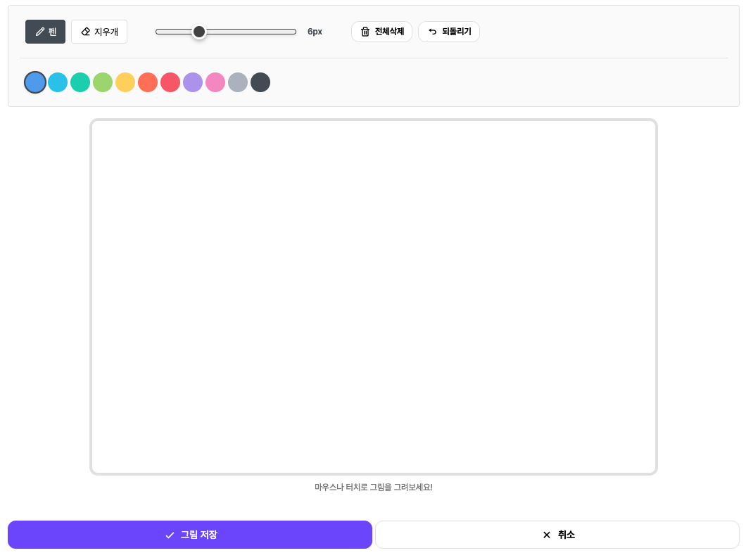
Task: Cancel with the 취소 button
Action: (x=557, y=535)
